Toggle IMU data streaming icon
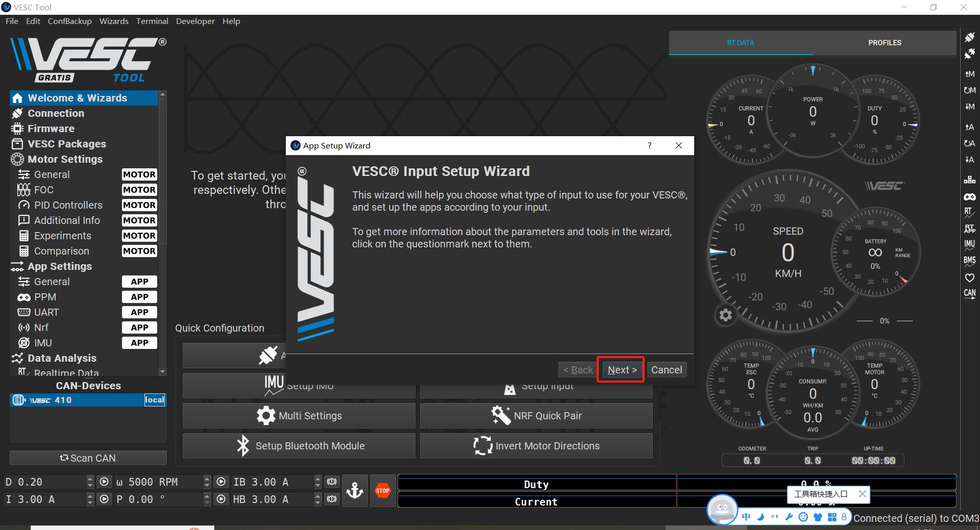This screenshot has width=980, height=530. (x=969, y=245)
